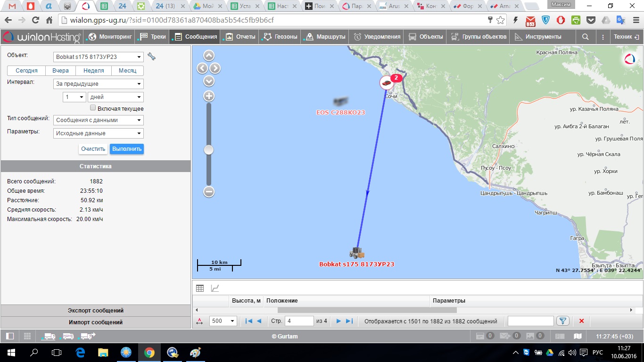Click the Очистить button
The height and width of the screenshot is (362, 644).
(x=93, y=149)
